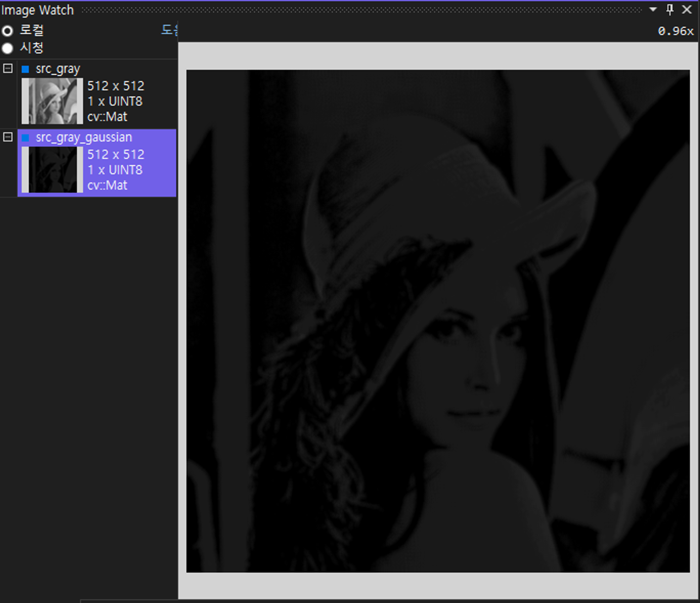This screenshot has height=603, width=700.
Task: Select the 로컬 radio button
Action: coord(7,31)
